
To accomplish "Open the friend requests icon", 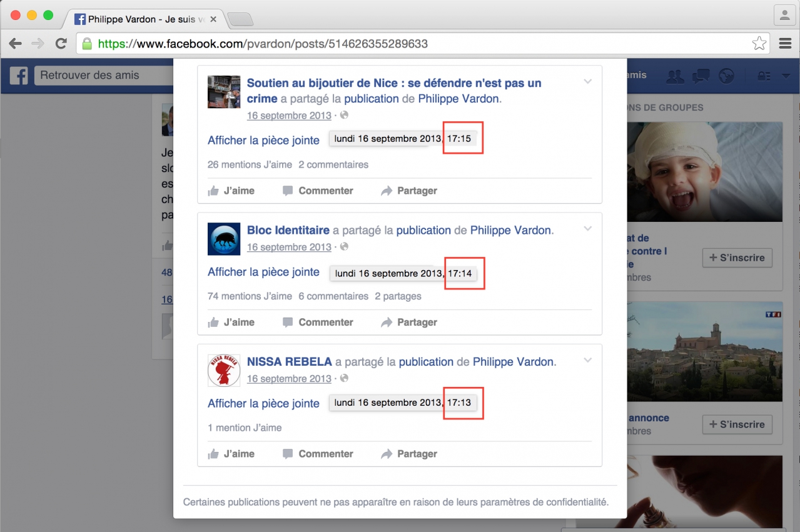I will pos(676,76).
